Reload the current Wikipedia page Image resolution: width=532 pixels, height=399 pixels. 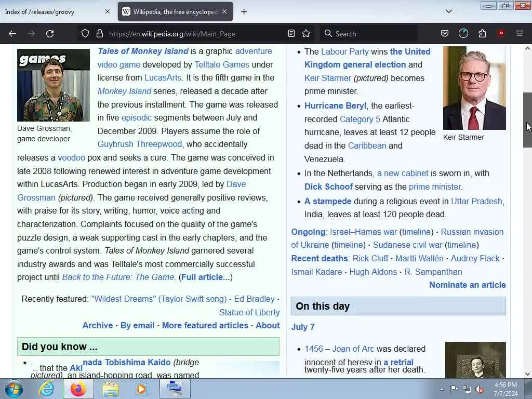[x=50, y=34]
